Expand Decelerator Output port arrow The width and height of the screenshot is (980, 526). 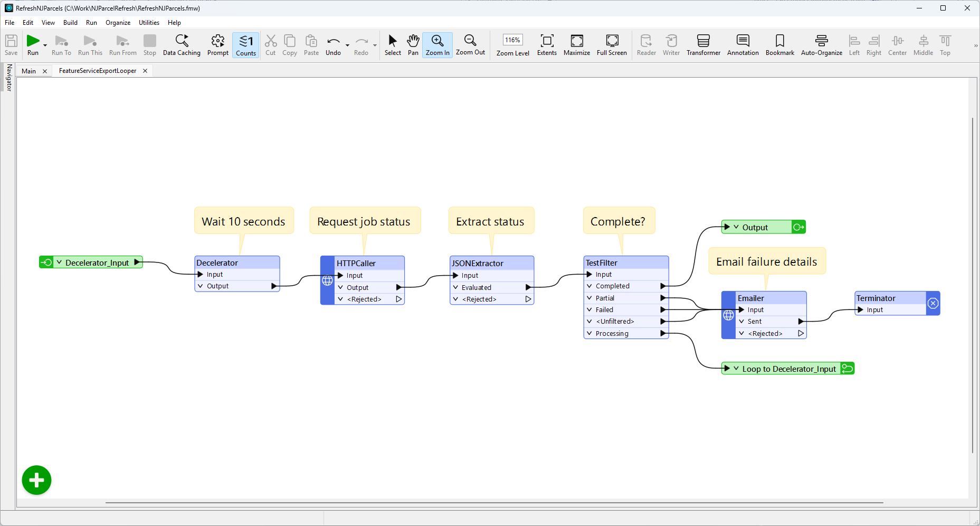point(200,286)
